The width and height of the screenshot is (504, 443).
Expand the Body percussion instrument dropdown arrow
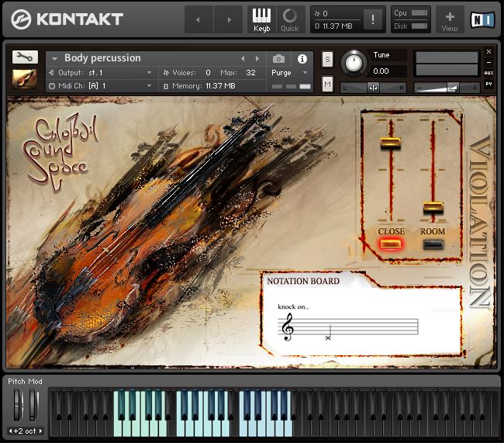54,58
